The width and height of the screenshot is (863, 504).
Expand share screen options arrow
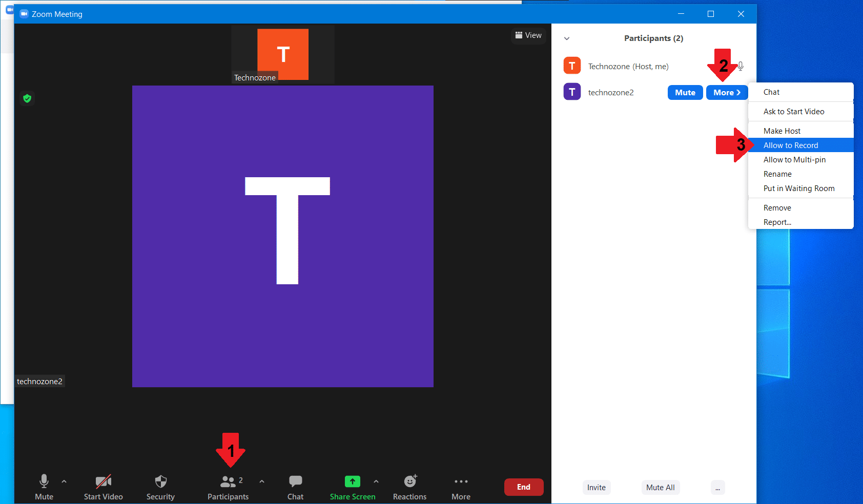point(376,481)
